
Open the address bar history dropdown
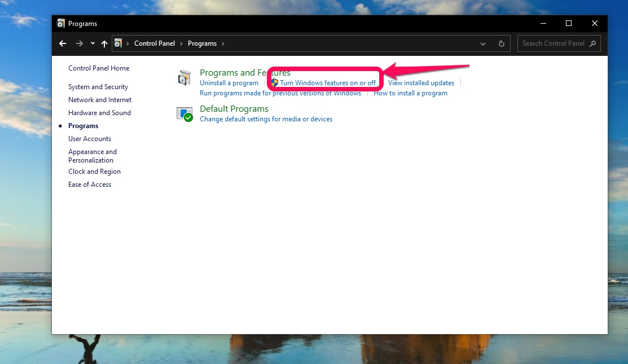482,43
